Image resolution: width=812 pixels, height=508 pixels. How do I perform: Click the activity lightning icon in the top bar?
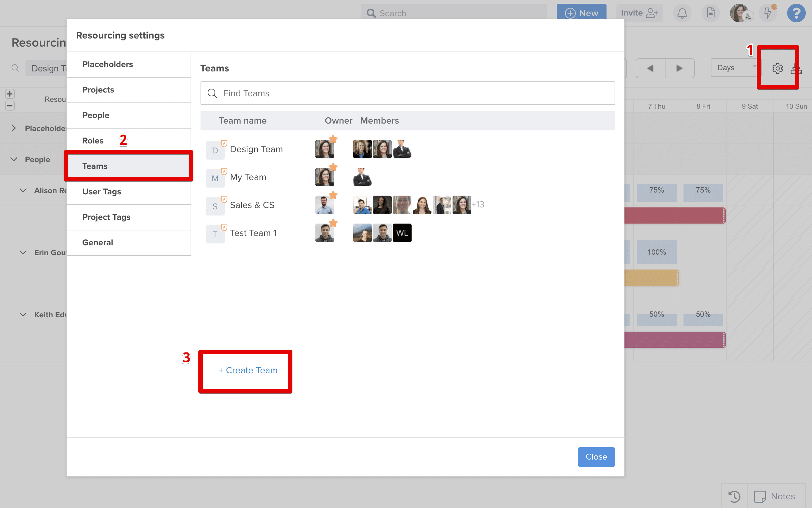(768, 13)
